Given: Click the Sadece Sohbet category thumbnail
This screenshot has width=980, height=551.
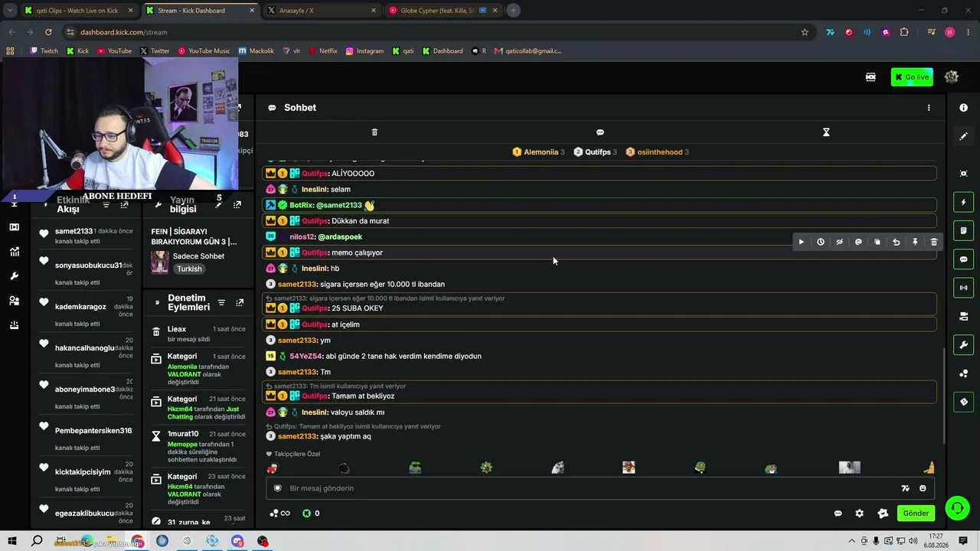Looking at the screenshot, I should click(160, 262).
